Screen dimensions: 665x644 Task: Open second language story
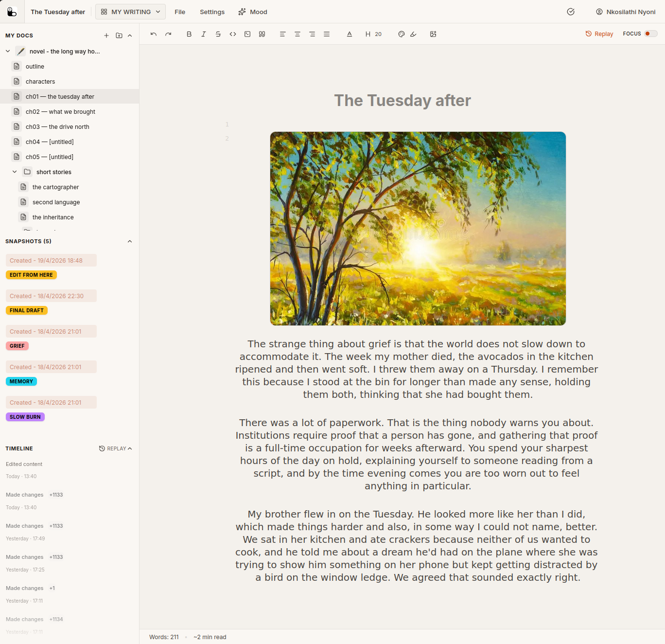[70, 202]
